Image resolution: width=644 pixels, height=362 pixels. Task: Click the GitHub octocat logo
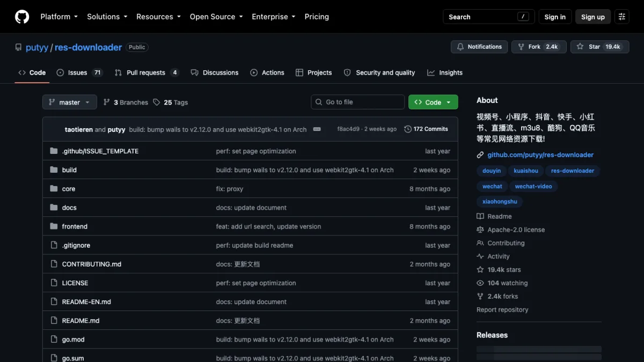22,17
